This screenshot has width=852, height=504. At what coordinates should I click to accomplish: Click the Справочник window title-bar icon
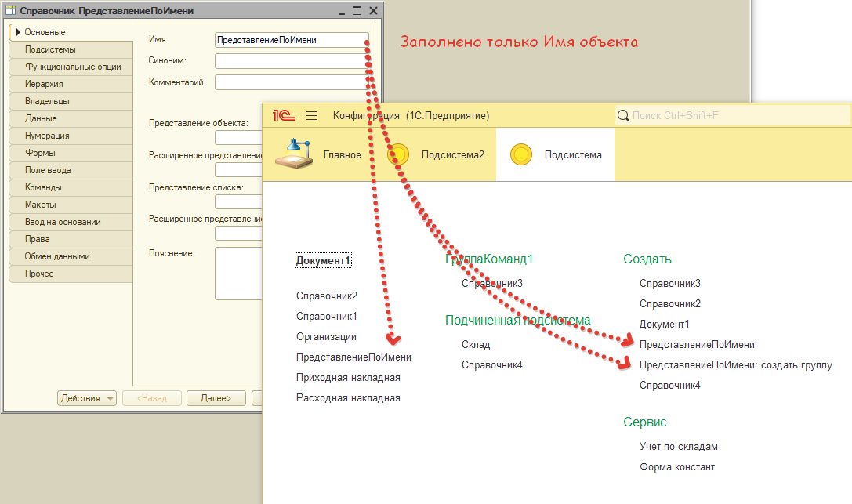(x=10, y=10)
